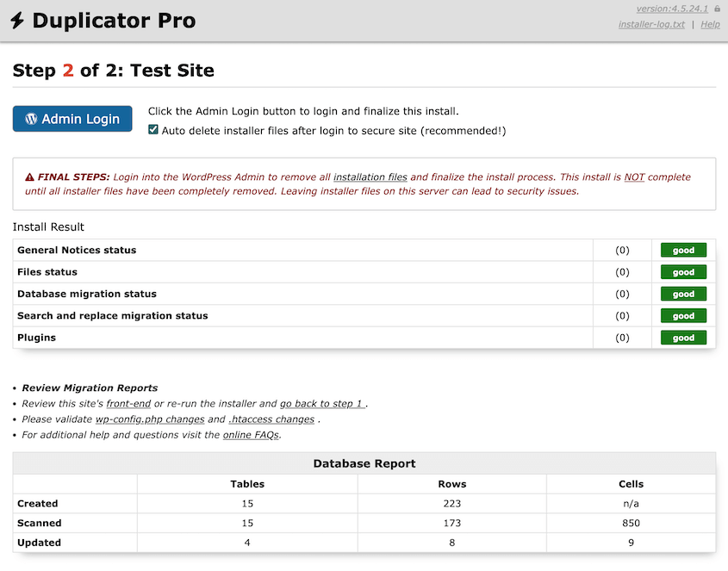Click the good badge for Files status
This screenshot has height=571, width=728.
tap(683, 271)
